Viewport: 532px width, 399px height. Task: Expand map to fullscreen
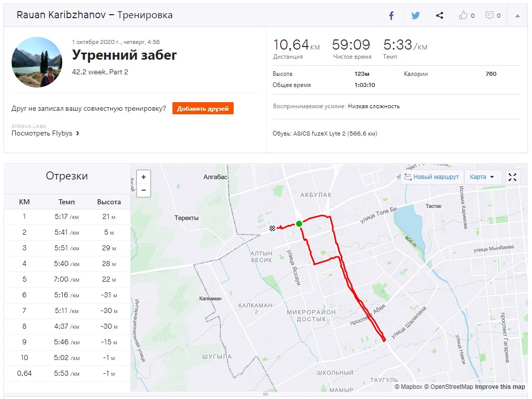pyautogui.click(x=512, y=177)
